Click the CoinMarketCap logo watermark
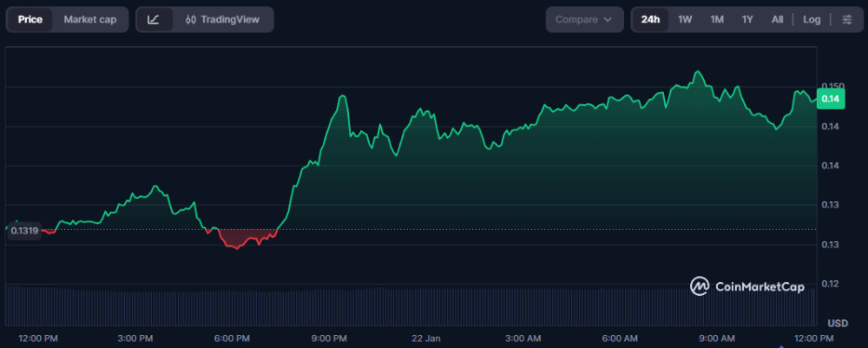This screenshot has height=348, width=868. point(746,286)
